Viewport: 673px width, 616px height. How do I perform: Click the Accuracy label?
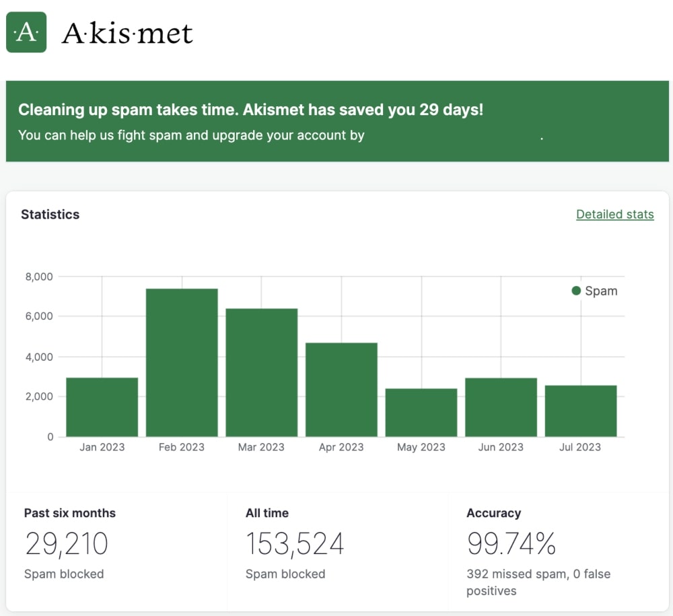click(494, 513)
